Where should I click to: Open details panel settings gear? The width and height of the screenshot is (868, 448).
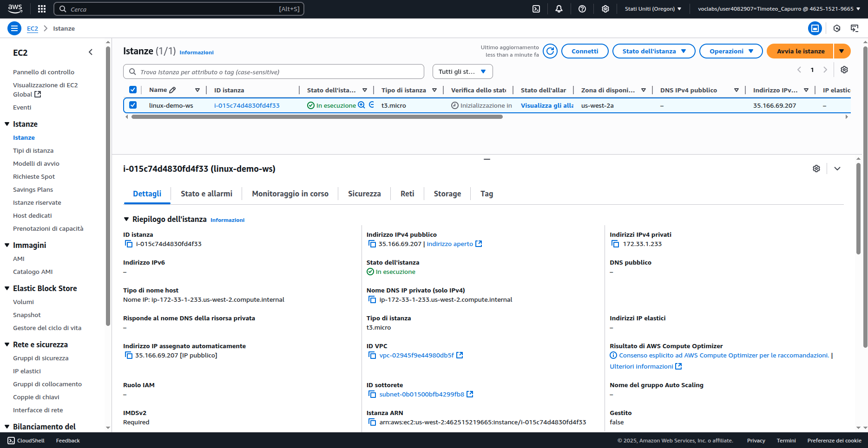click(816, 169)
